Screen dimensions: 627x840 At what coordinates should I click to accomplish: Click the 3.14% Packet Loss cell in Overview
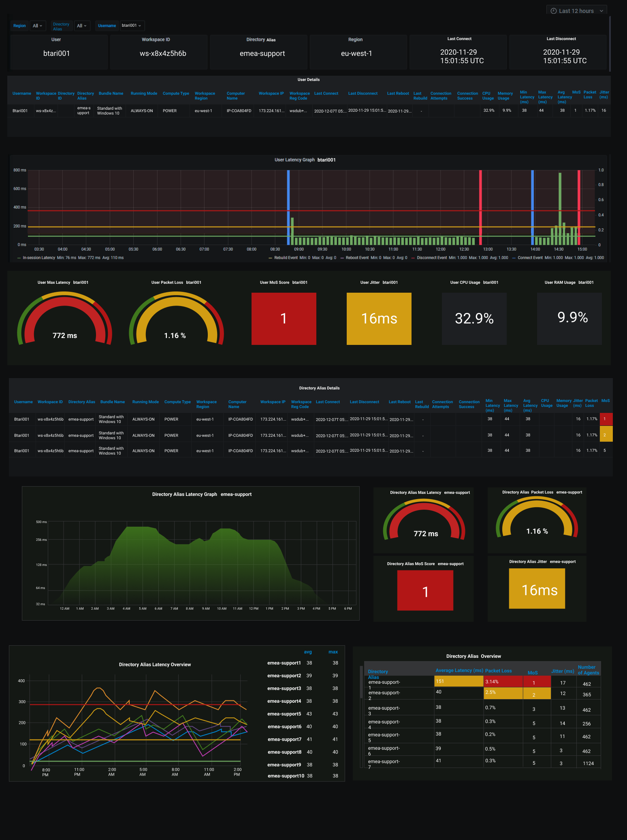pyautogui.click(x=503, y=682)
